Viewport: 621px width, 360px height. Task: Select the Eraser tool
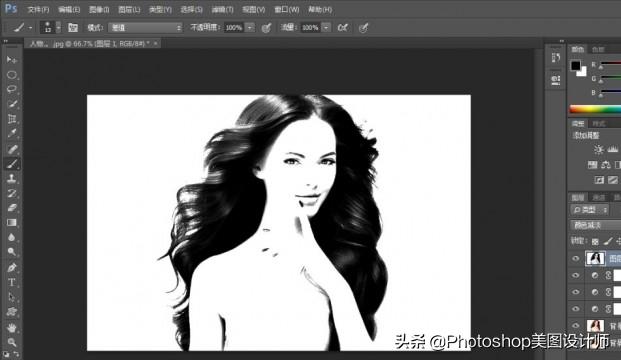point(11,208)
